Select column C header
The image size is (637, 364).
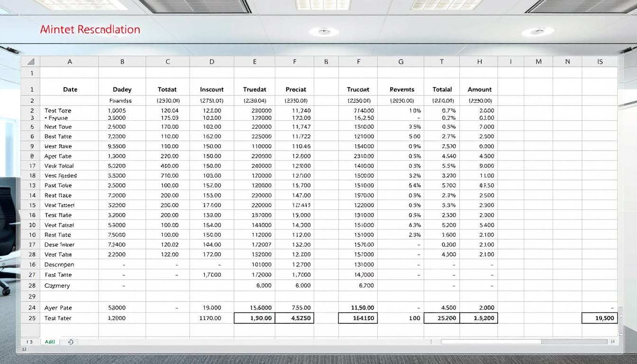(168, 62)
